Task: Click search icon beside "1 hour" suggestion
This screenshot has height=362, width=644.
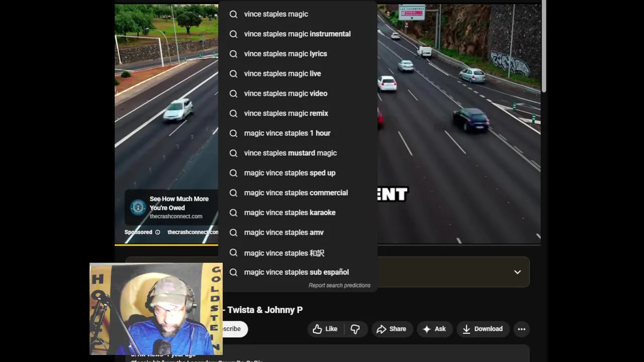Action: pyautogui.click(x=233, y=133)
